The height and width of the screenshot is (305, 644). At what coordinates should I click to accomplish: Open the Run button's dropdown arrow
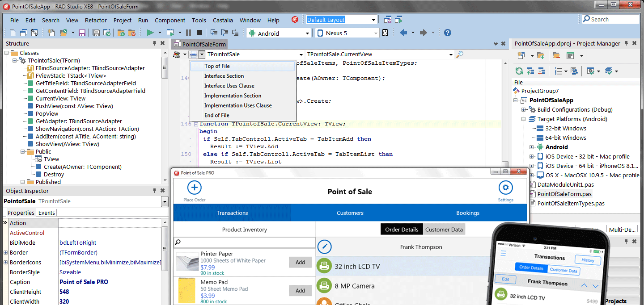click(160, 33)
